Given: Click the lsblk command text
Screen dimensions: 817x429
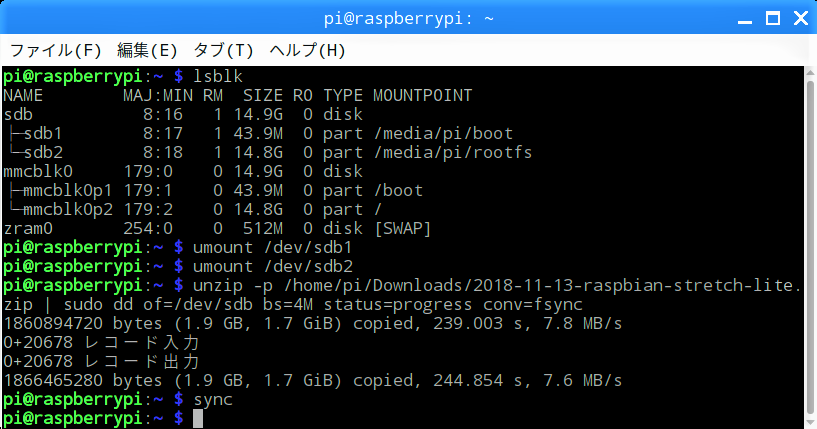Looking at the screenshot, I should pos(218,77).
